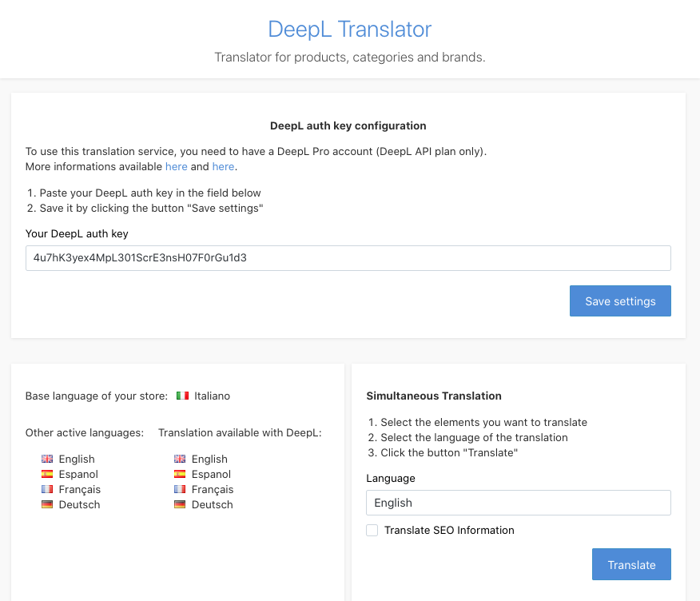Click the DeepL Translator page title
The width and height of the screenshot is (700, 601).
pyautogui.click(x=350, y=30)
